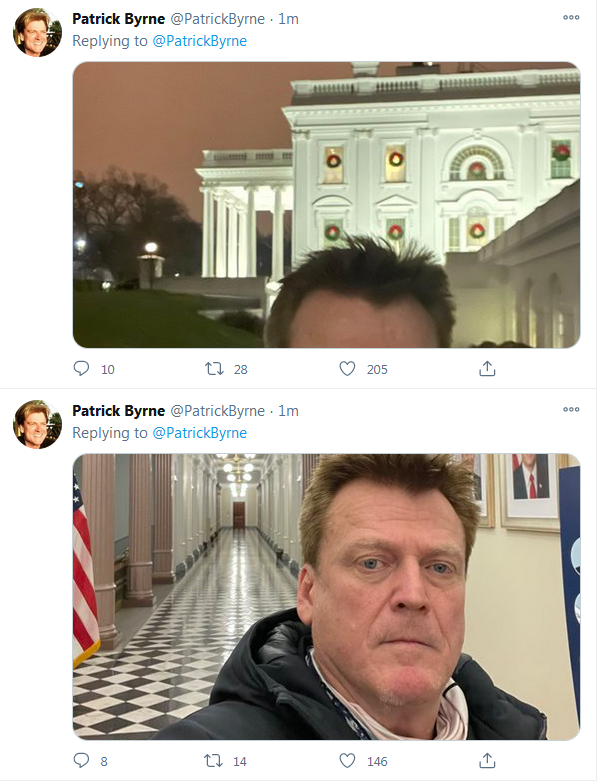Like the second tweet with 146 likes
The image size is (598, 781).
click(x=347, y=761)
